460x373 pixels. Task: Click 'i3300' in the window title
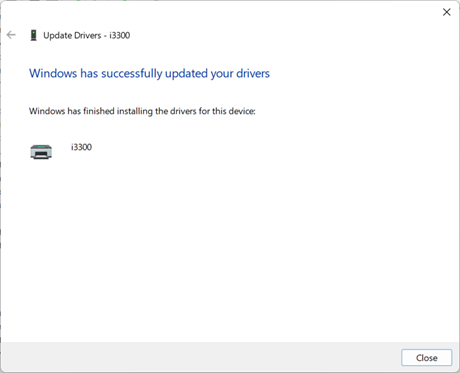click(120, 35)
